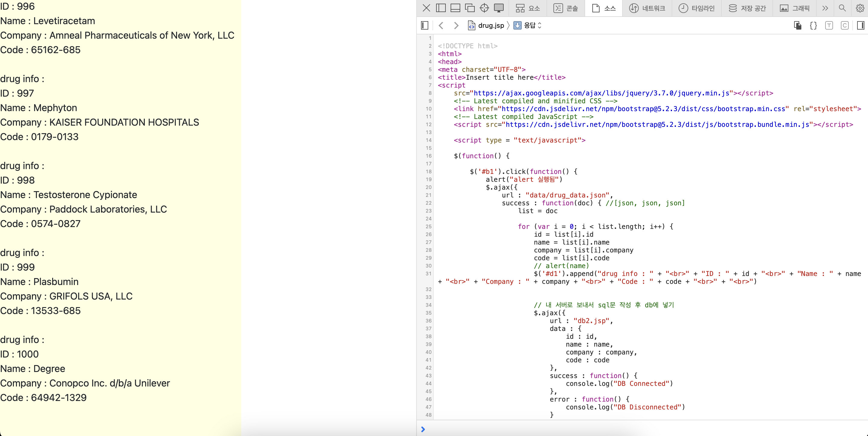Toggle the type annotations T button
Viewport: 868px width, 436px height.
(829, 25)
